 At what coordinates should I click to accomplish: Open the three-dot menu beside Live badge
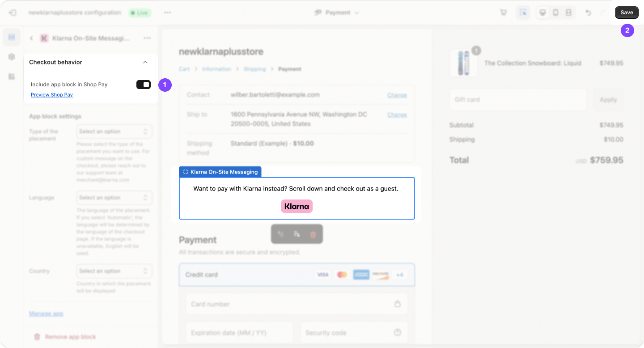167,13
